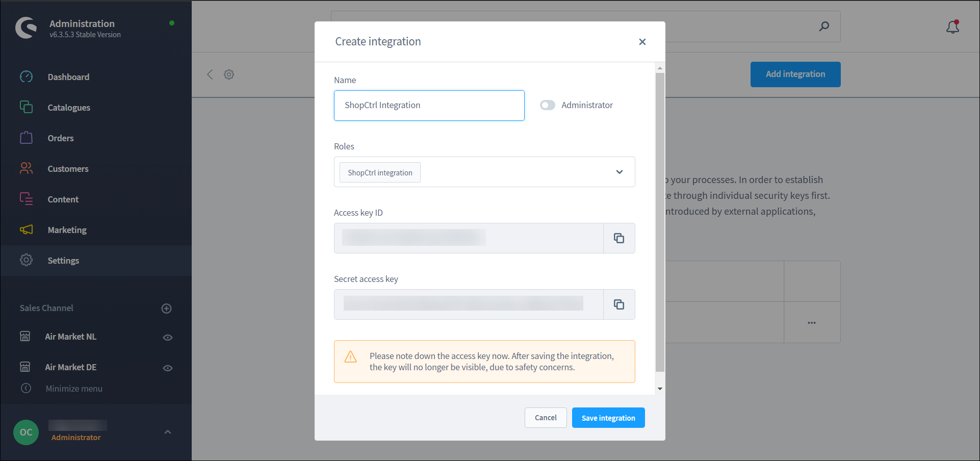This screenshot has height=461, width=980.
Task: Click the Add integration button
Action: pos(795,74)
